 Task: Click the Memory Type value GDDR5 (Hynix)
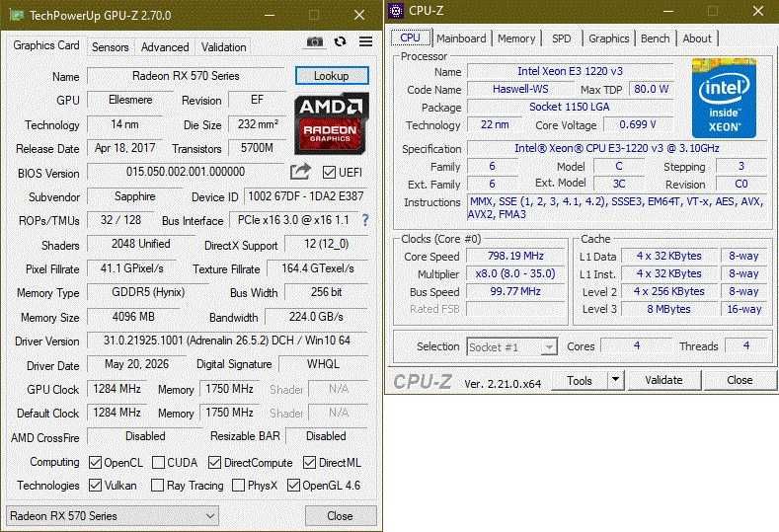pyautogui.click(x=148, y=292)
